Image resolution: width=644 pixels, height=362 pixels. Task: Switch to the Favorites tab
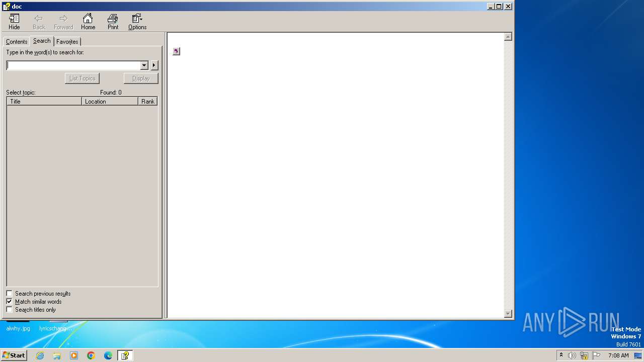pyautogui.click(x=67, y=42)
